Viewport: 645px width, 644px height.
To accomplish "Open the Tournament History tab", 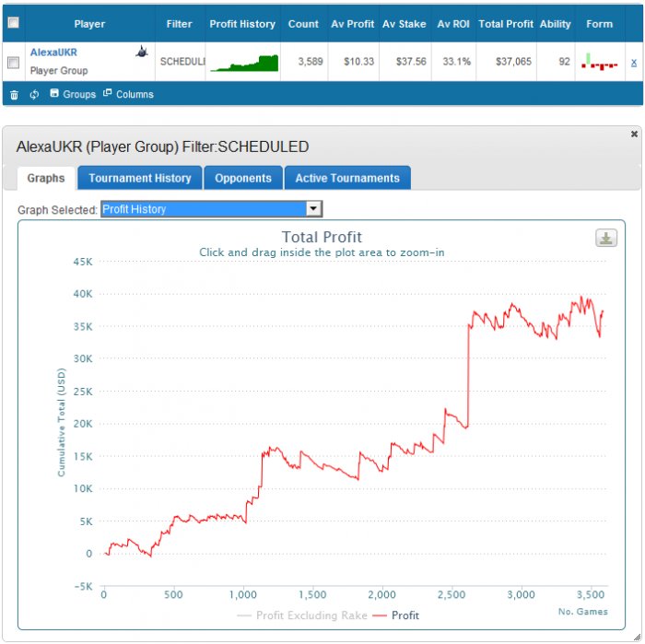I will point(140,178).
